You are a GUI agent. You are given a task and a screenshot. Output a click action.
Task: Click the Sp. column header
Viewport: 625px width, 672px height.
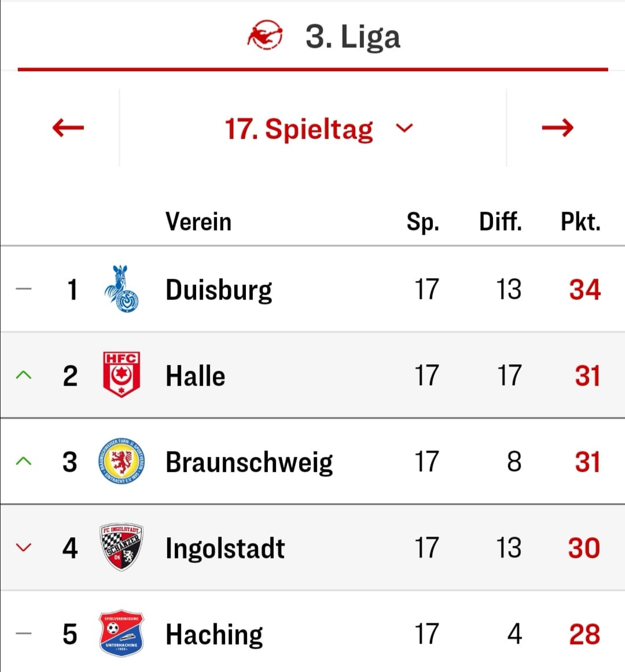click(x=422, y=223)
